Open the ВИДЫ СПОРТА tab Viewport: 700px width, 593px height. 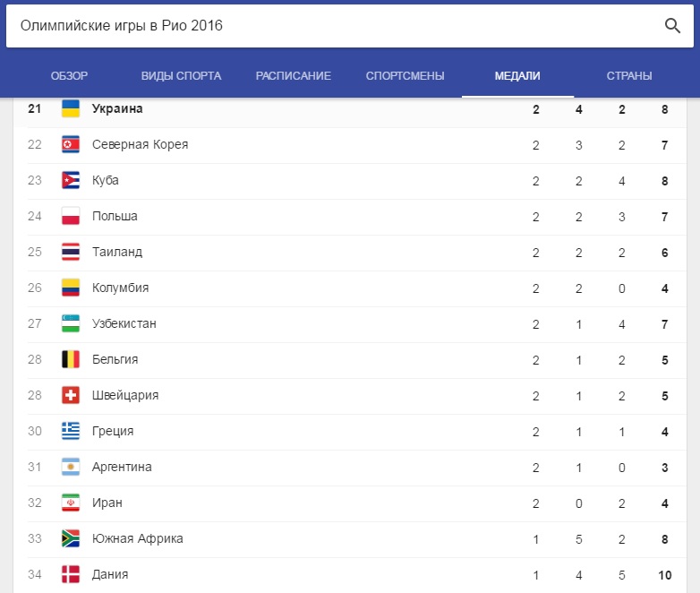coord(181,76)
